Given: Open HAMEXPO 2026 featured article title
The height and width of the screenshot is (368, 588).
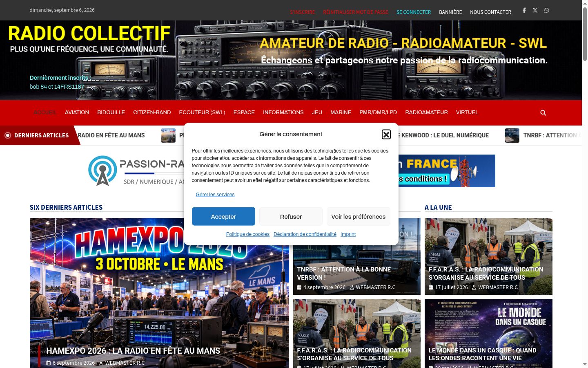Looking at the screenshot, I should 133,351.
